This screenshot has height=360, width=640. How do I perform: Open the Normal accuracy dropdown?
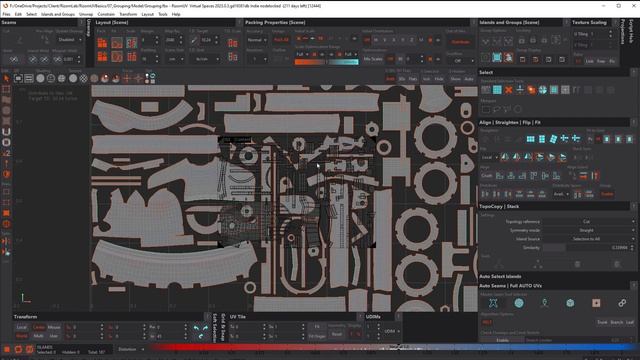coord(257,40)
